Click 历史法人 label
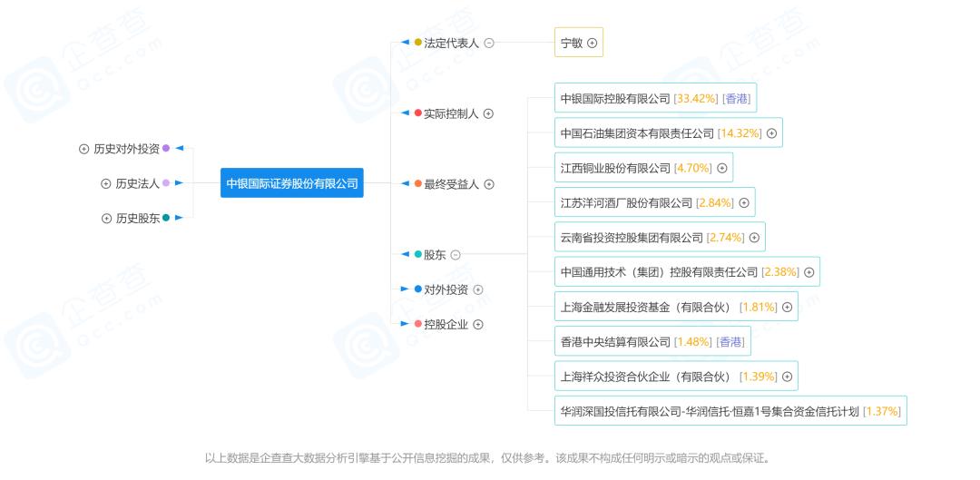The image size is (980, 480). coord(138,183)
